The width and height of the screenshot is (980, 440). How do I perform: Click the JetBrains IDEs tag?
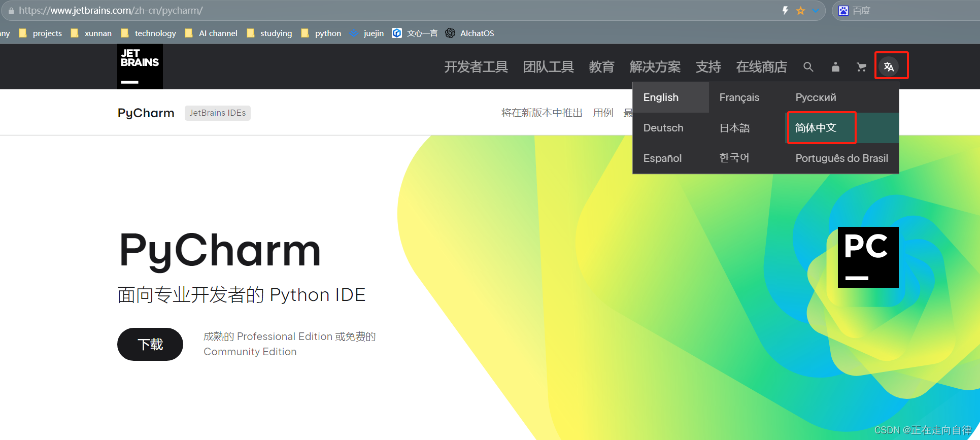(217, 113)
